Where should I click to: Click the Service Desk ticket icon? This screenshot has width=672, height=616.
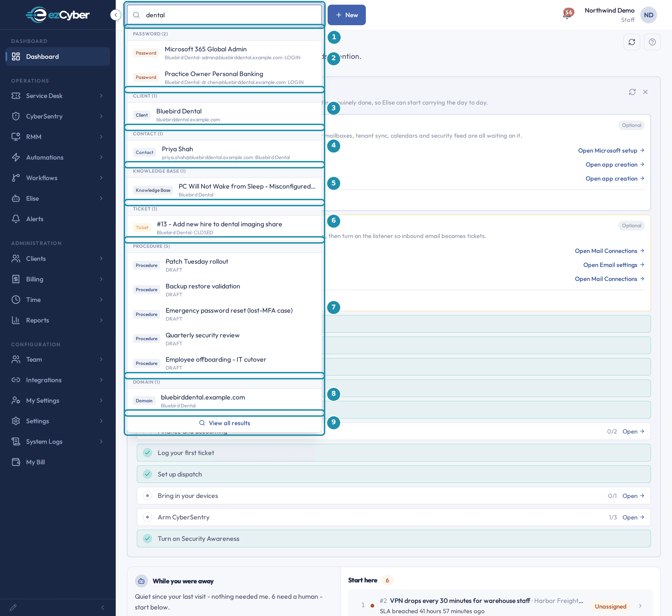click(16, 96)
